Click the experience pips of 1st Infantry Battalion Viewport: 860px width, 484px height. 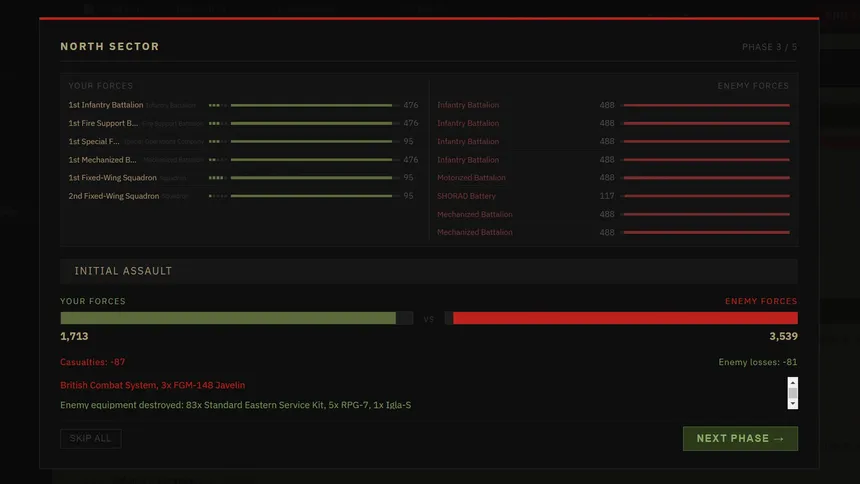[x=218, y=105]
